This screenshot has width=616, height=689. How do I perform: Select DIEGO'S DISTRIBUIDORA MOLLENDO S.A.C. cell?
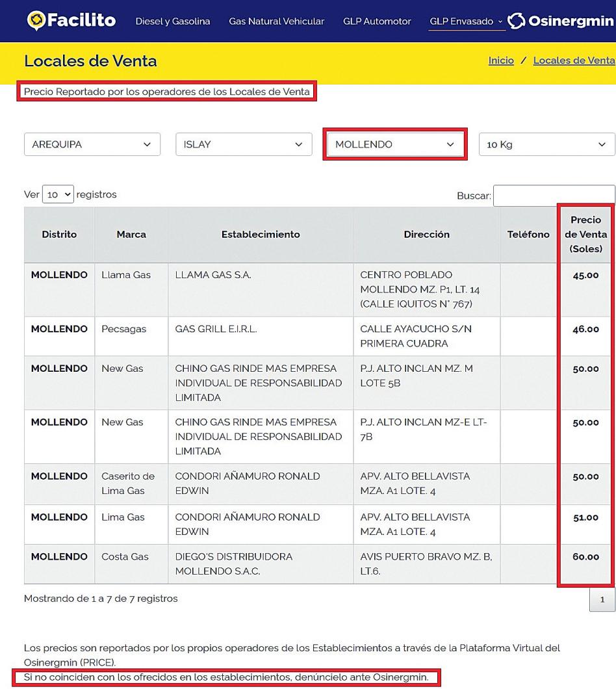pos(261,564)
